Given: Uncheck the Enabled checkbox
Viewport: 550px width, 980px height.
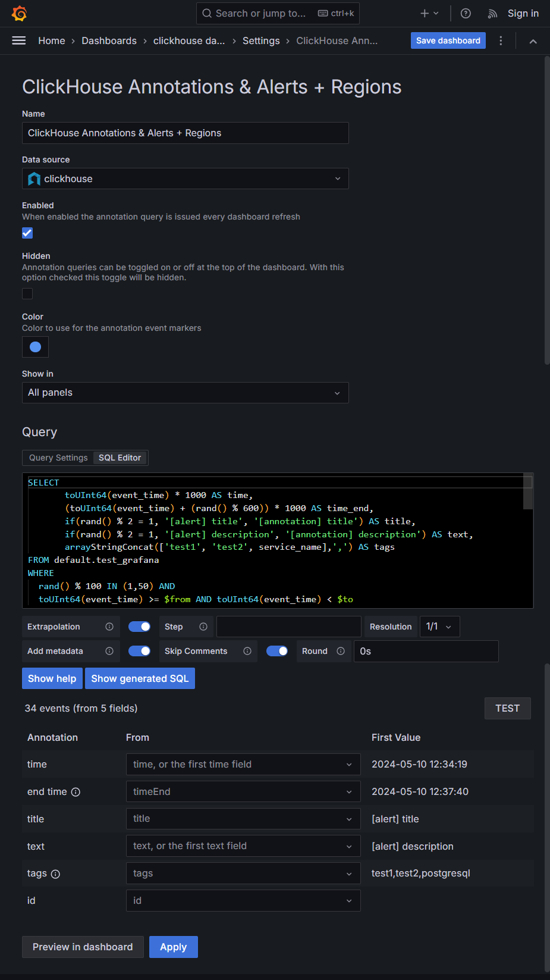Looking at the screenshot, I should click(x=27, y=233).
